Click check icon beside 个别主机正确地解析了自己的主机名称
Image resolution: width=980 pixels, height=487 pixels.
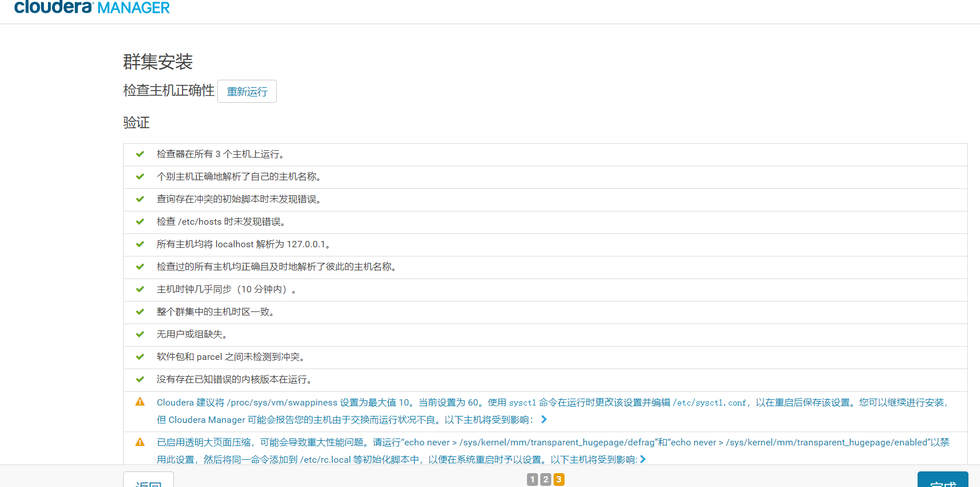pyautogui.click(x=140, y=177)
